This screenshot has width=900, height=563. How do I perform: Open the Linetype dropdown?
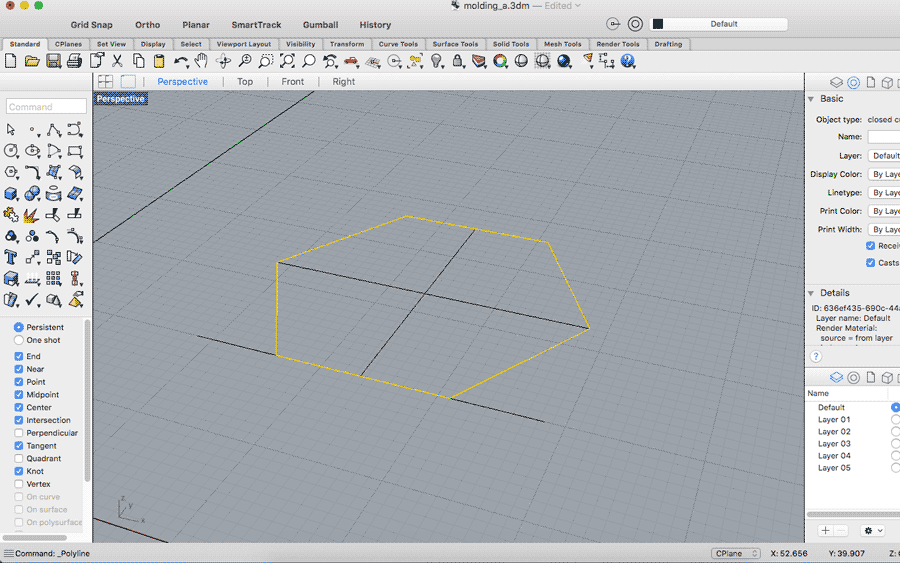[x=884, y=193]
